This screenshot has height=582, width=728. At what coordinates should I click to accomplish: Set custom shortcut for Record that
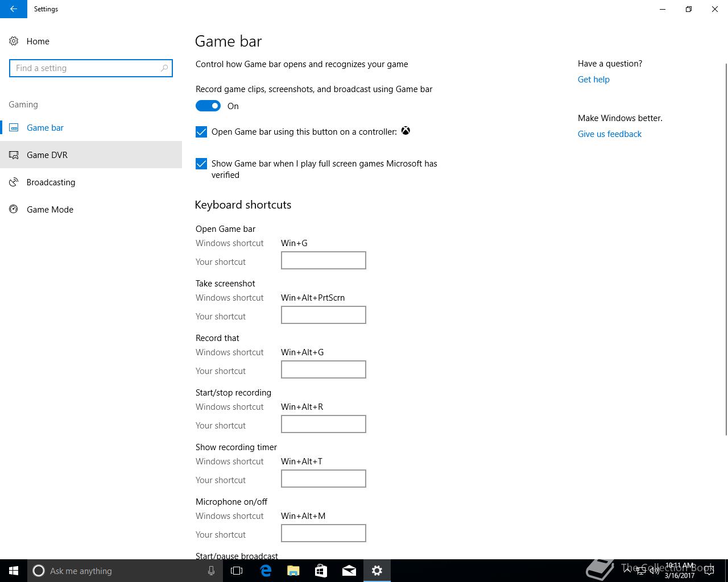(x=324, y=369)
